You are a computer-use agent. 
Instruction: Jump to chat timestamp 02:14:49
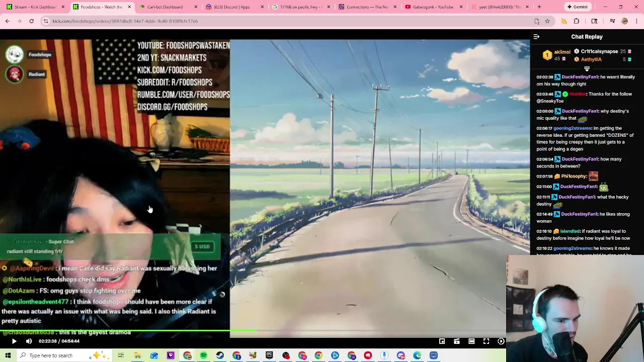coord(545,214)
